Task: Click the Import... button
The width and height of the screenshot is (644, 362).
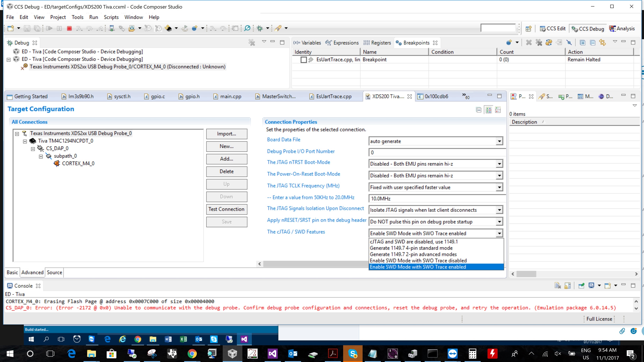Action: tap(227, 134)
